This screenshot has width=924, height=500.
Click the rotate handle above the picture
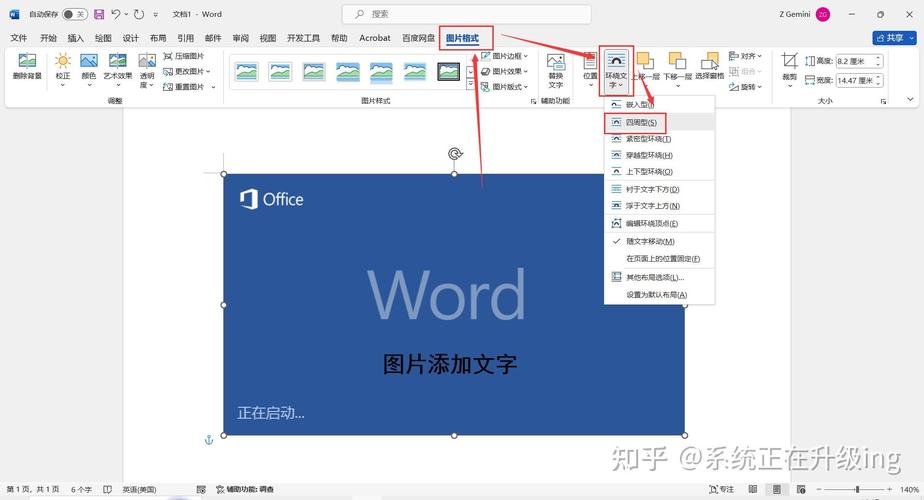455,154
